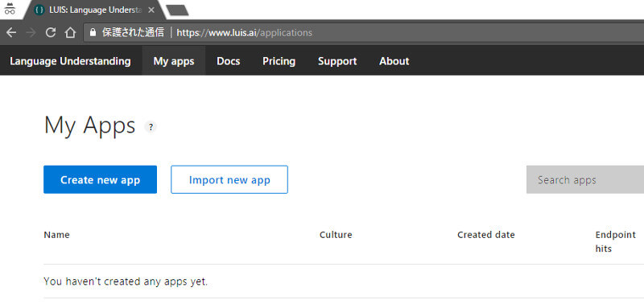Open the browser home page icon
Screen dimensions: 644x304
click(70, 32)
